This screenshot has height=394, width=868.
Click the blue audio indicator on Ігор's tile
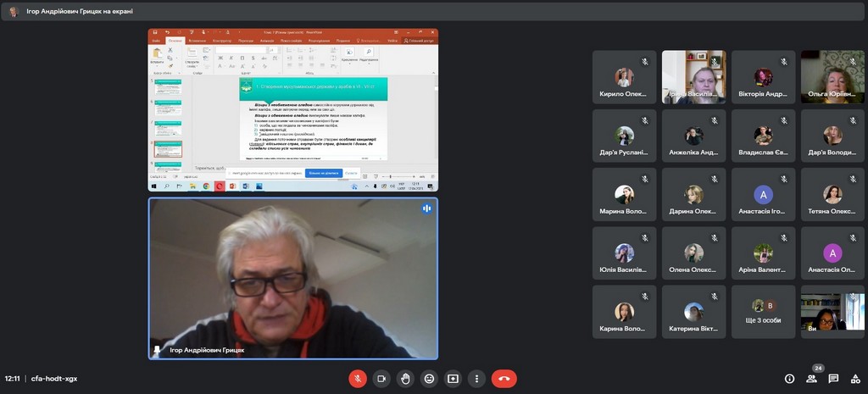[427, 208]
